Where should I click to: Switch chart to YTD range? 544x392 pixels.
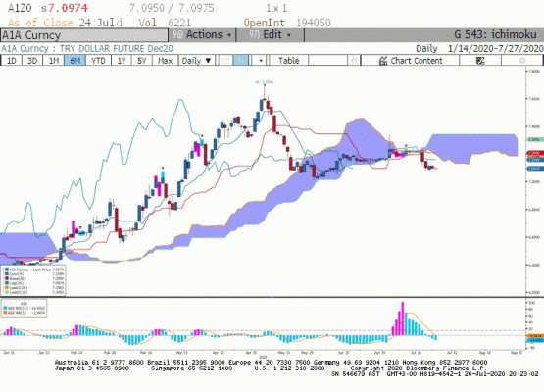pyautogui.click(x=98, y=61)
